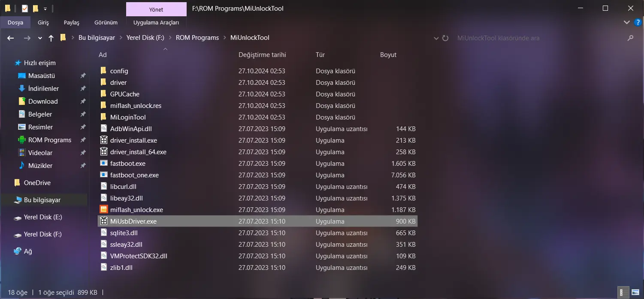The height and width of the screenshot is (299, 644).
Task: Open recent locations dropdown arrow
Action: click(x=40, y=38)
